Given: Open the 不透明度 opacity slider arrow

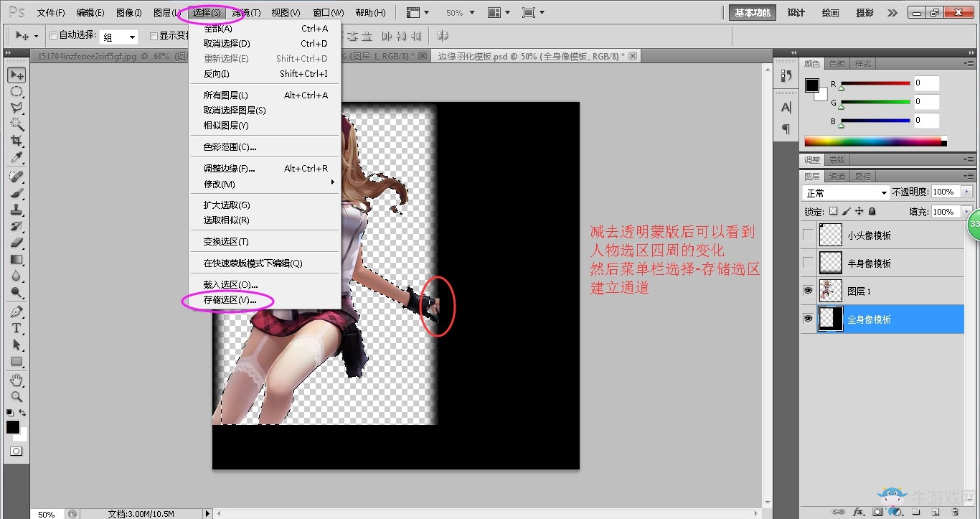Looking at the screenshot, I should pos(967,192).
